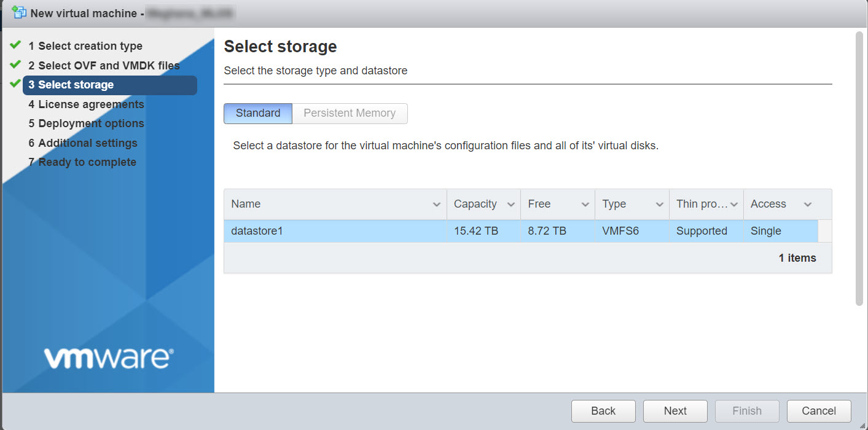
Task: Sort by the Name column header
Action: click(246, 204)
